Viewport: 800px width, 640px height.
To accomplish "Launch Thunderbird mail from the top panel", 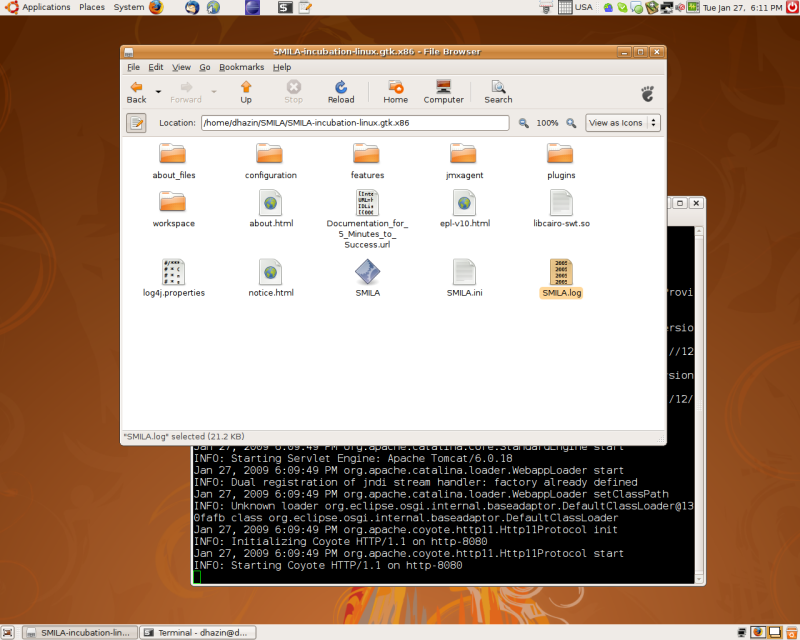I will (x=192, y=7).
